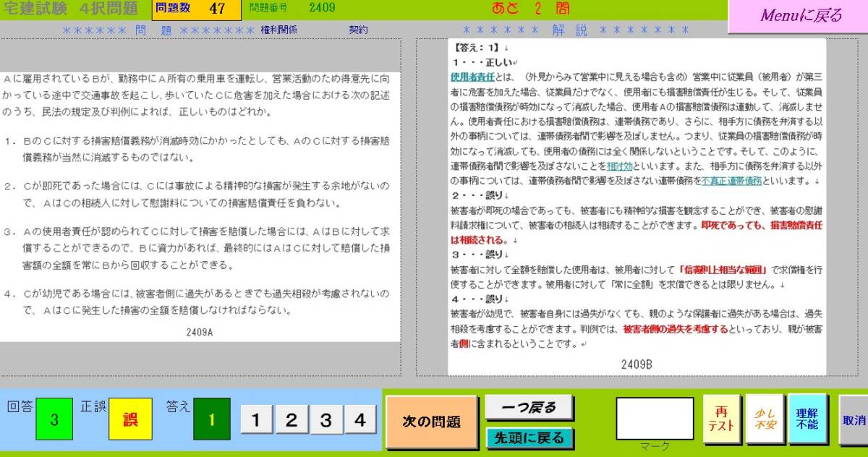Open the 使用者責任 link in explanation
The height and width of the screenshot is (457, 868).
(472, 76)
